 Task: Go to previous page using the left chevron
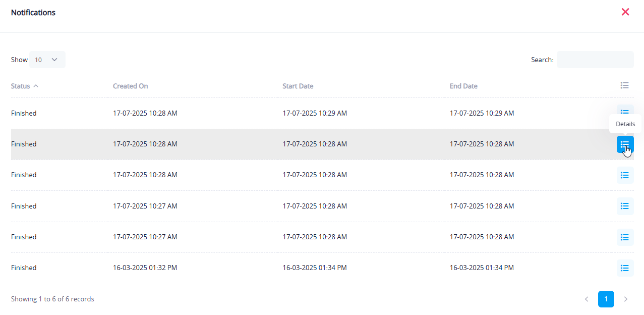(x=587, y=299)
